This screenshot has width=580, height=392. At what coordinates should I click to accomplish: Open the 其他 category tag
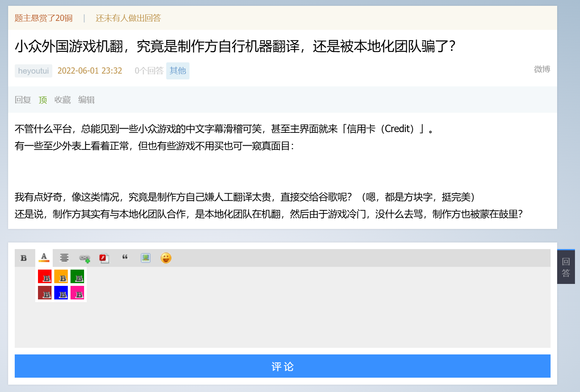[x=178, y=71]
